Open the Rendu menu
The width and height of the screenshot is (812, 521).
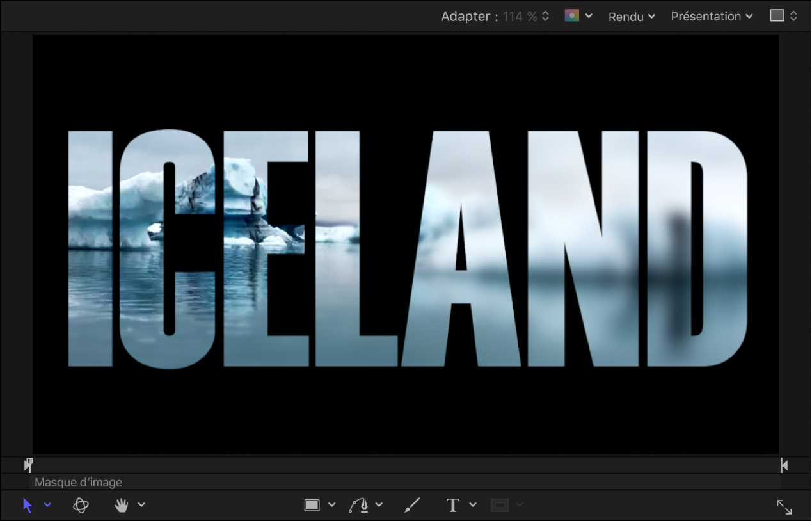pos(632,17)
